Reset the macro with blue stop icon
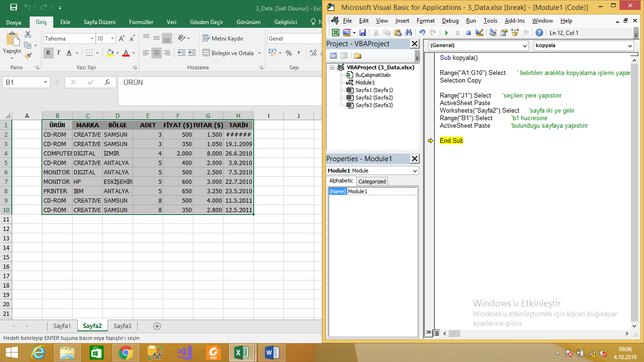Viewport: 644px width, 362px height. click(x=468, y=33)
